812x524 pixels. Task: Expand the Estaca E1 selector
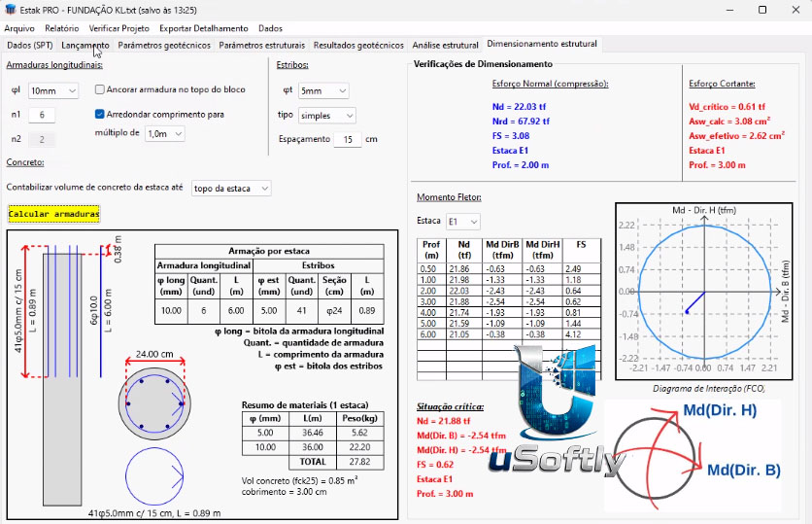pyautogui.click(x=463, y=222)
